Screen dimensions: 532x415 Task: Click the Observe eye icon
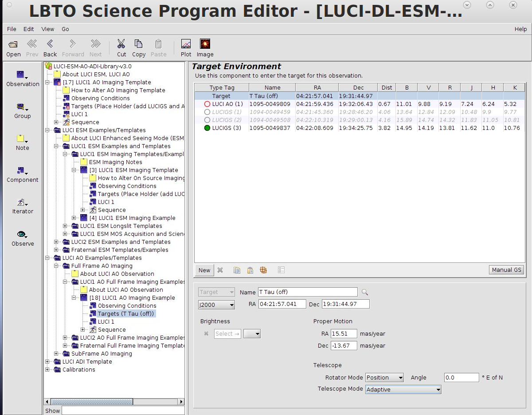click(22, 234)
